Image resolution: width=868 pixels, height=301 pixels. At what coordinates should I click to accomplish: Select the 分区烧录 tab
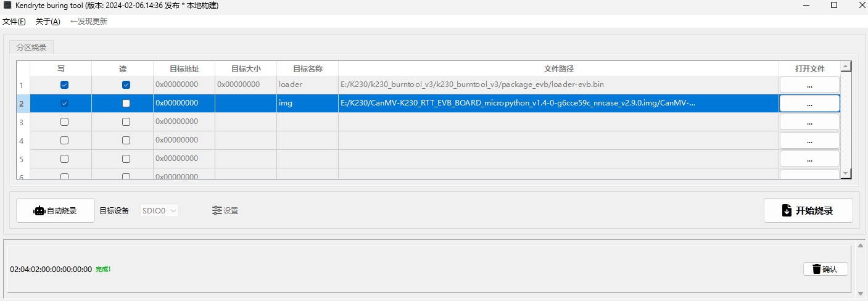click(31, 47)
